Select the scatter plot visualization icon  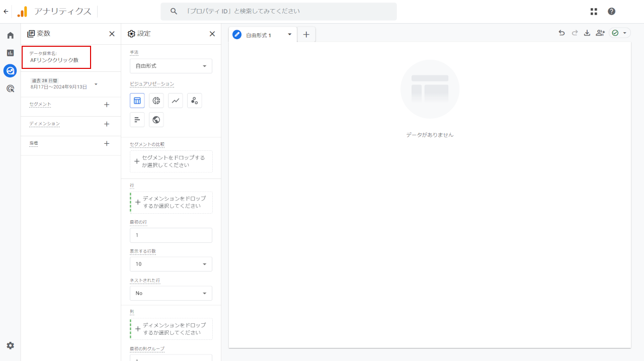(195, 101)
